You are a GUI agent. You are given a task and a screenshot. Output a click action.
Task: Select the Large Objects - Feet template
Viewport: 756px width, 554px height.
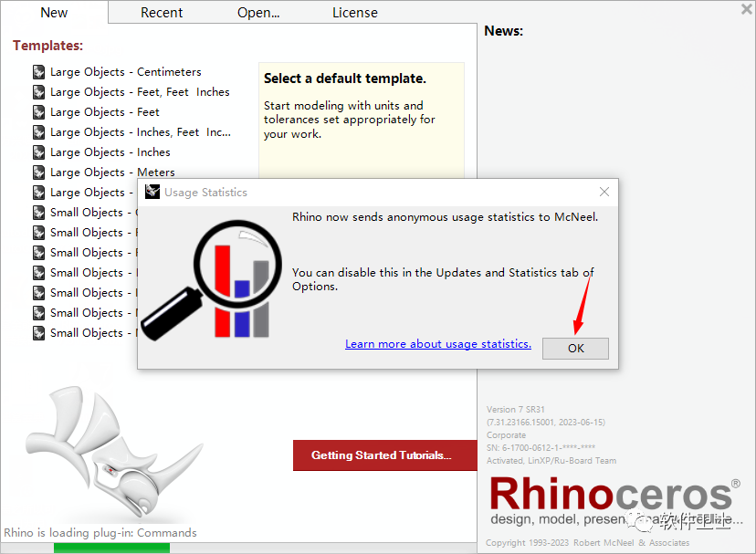coord(105,112)
